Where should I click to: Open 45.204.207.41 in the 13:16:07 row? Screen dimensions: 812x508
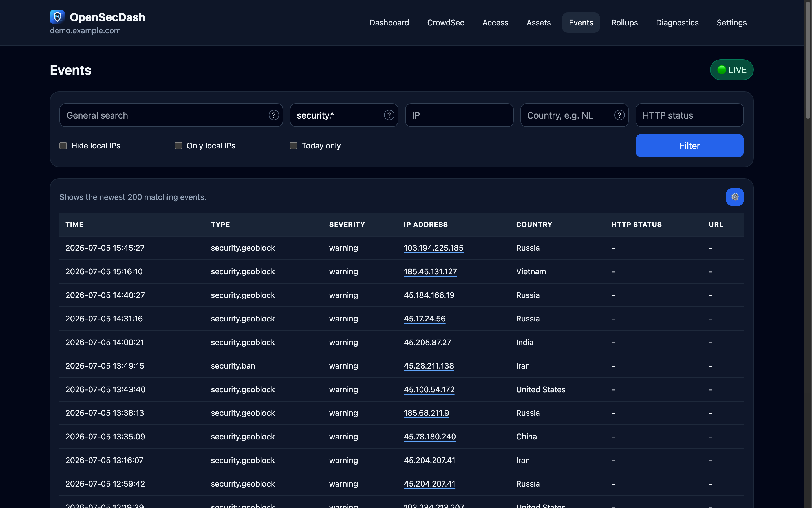pos(429,460)
